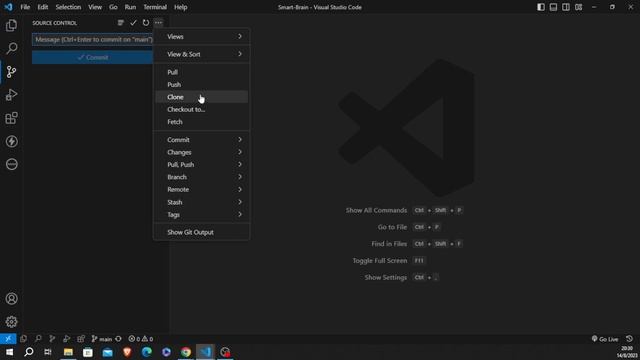Image resolution: width=640 pixels, height=360 pixels.
Task: Open the Explorer view in activity bar
Action: click(x=11, y=25)
